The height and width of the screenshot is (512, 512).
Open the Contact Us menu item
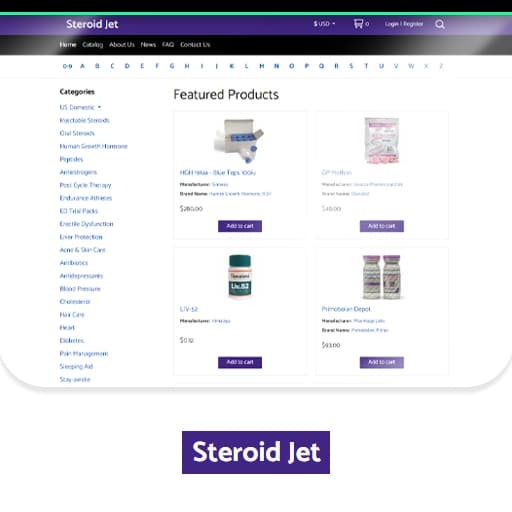click(x=195, y=44)
